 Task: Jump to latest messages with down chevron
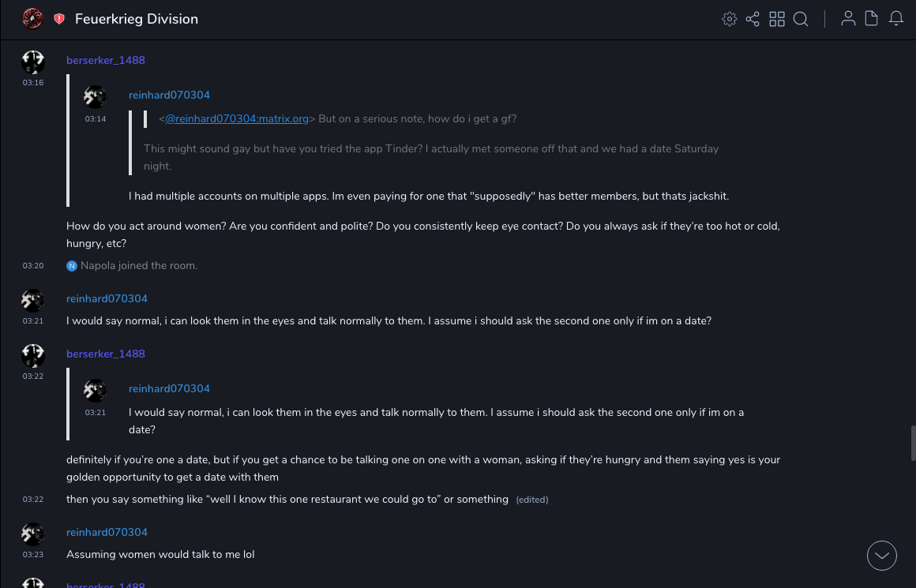(x=882, y=556)
